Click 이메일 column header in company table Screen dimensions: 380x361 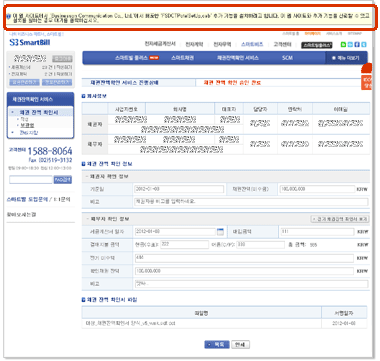(x=341, y=109)
